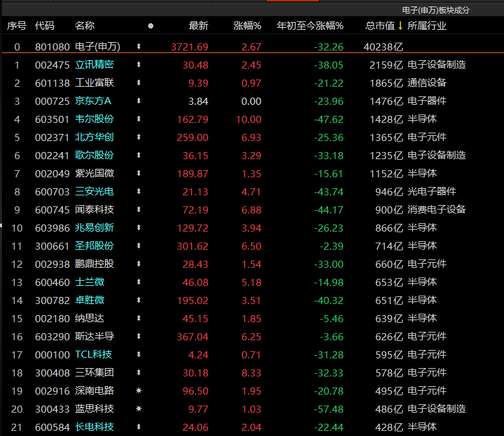Sort by 代码 column header
Screen dimensions: 504x436
coord(45,26)
